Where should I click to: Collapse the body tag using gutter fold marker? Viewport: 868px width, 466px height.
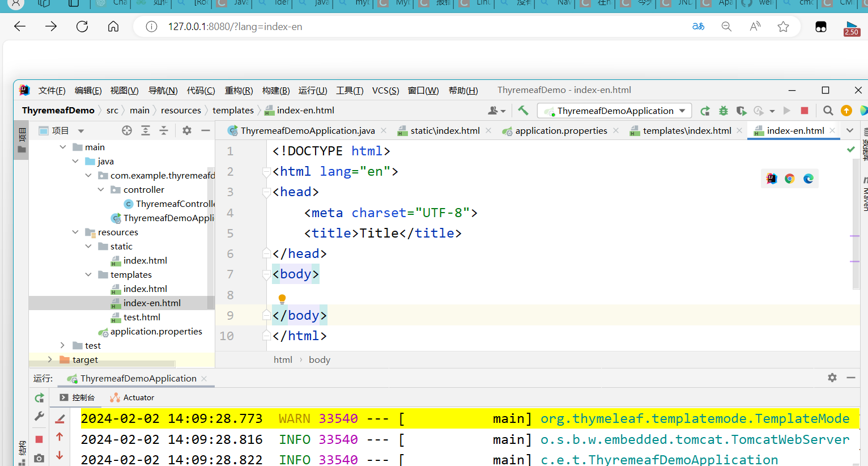(x=266, y=274)
